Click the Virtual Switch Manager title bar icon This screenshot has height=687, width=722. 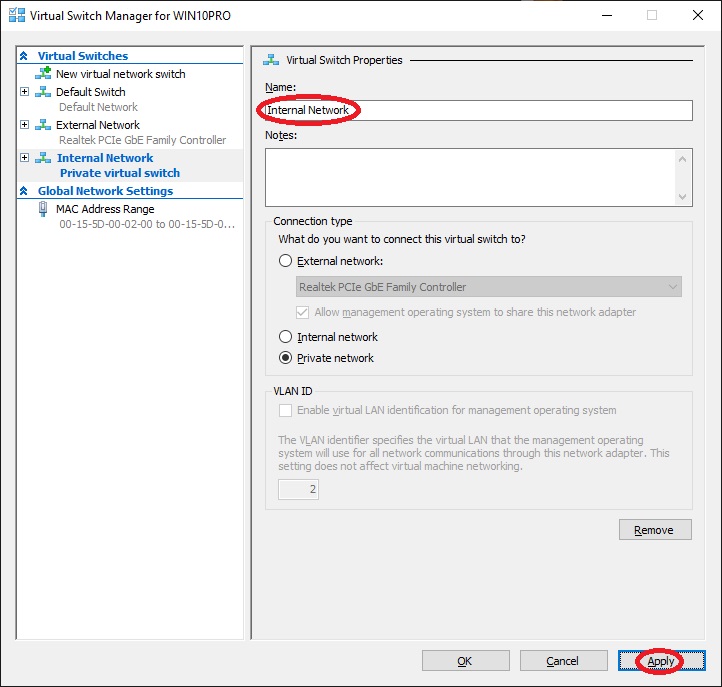(17, 15)
